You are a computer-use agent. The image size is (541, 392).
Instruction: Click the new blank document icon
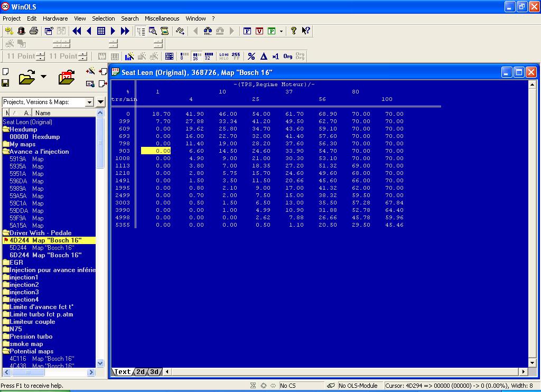pyautogui.click(x=5, y=72)
